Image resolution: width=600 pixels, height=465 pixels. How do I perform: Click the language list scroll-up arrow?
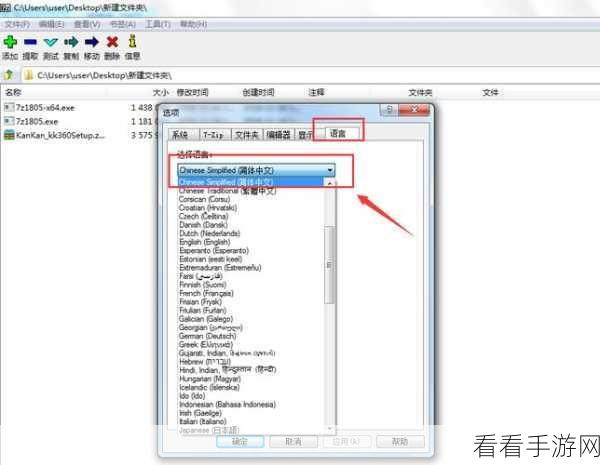click(x=329, y=183)
